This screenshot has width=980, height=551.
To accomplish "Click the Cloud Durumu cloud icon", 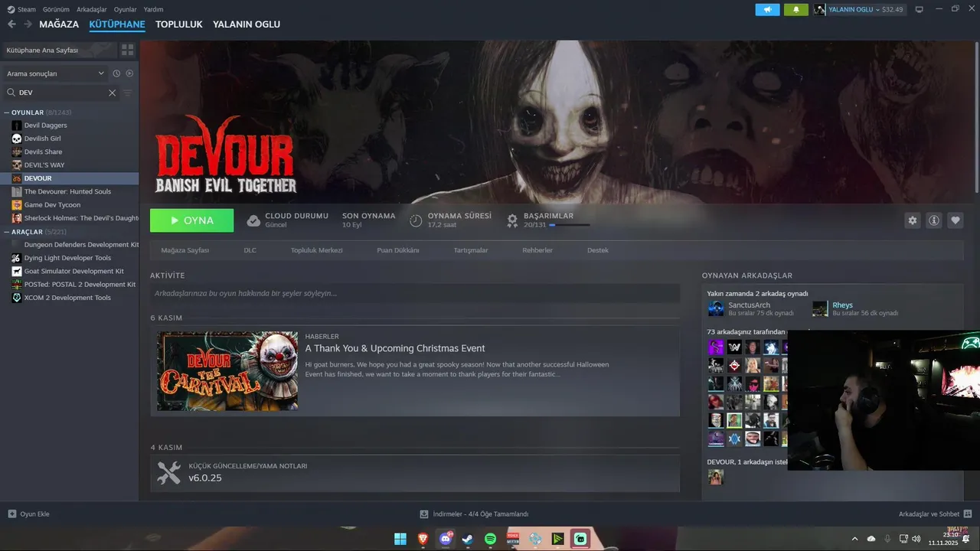I will [253, 220].
